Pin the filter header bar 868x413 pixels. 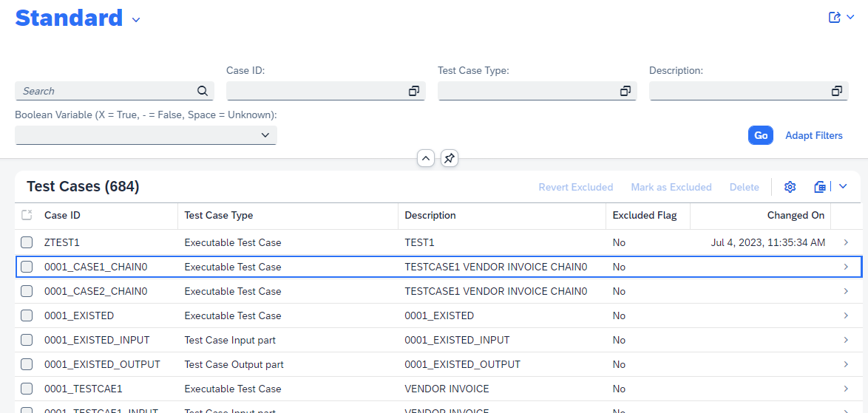pos(449,158)
